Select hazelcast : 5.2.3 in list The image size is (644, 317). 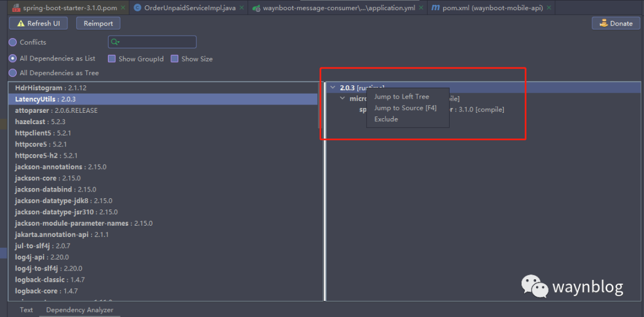point(163,122)
